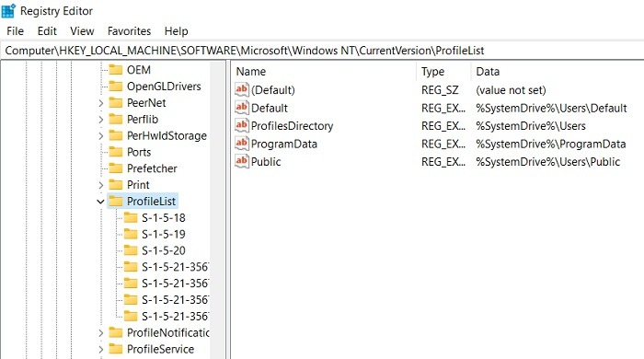Open the View menu

82,31
